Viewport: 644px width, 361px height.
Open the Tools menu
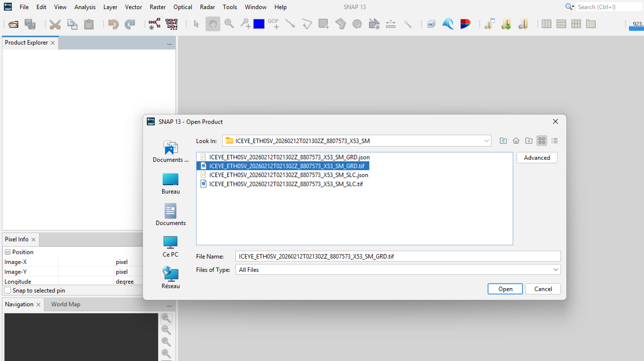(230, 7)
